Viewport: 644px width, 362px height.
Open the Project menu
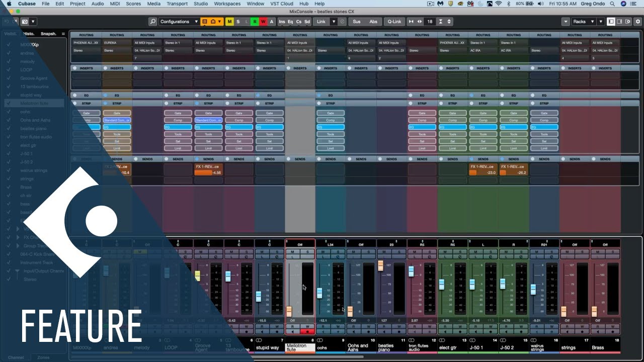(x=77, y=4)
